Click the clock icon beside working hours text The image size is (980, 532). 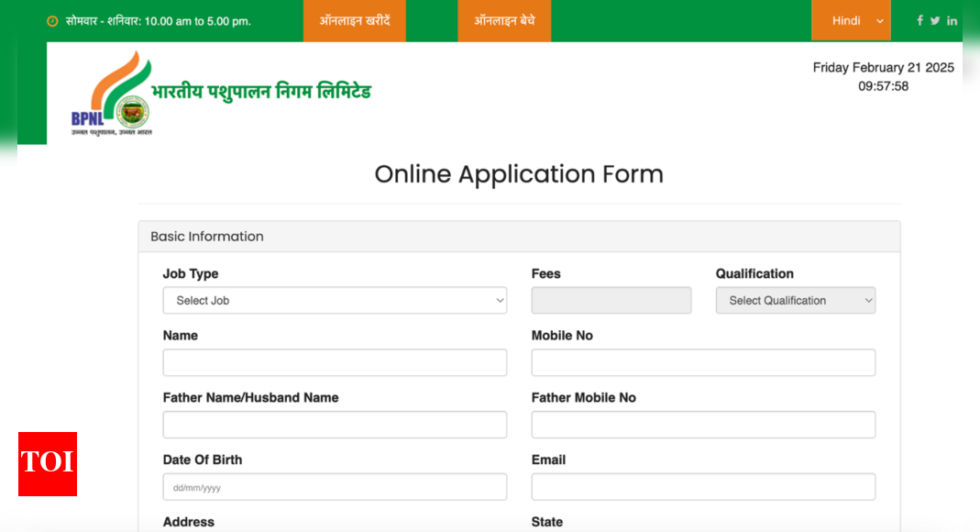[52, 19]
